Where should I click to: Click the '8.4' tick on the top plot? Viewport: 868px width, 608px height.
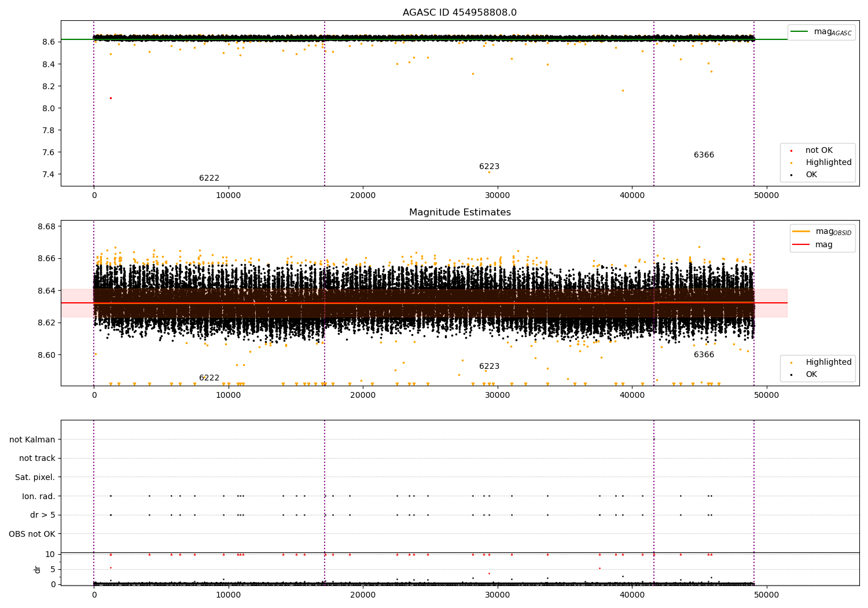pos(49,64)
